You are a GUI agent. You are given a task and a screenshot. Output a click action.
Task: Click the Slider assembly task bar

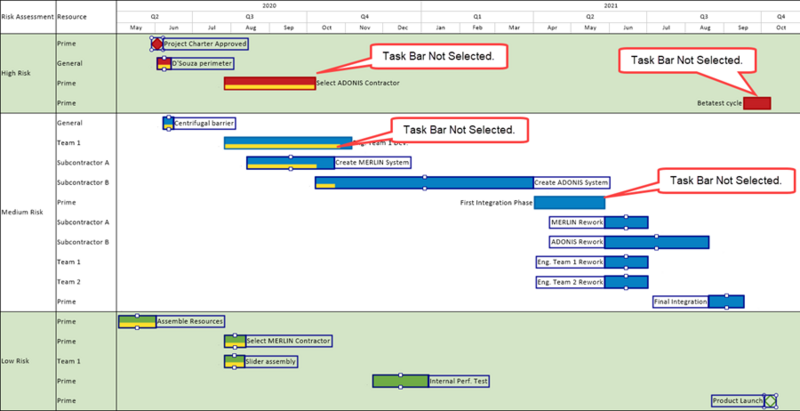(234, 362)
